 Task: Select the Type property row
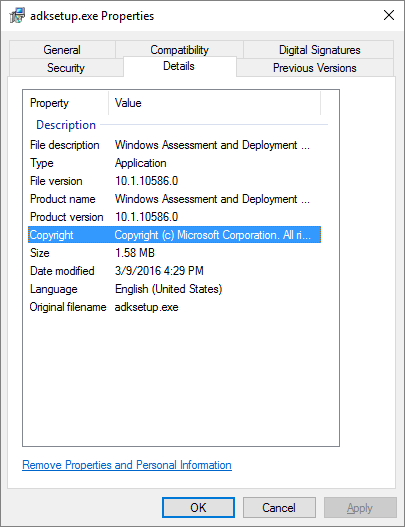(174, 163)
